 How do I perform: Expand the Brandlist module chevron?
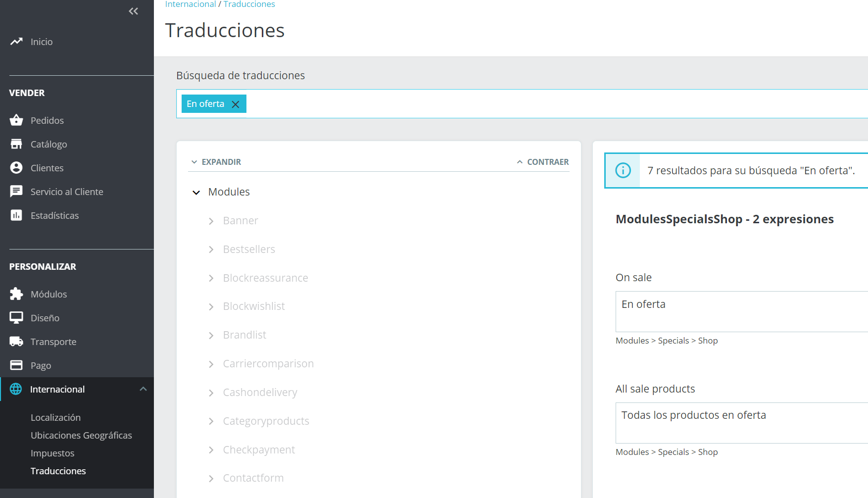pyautogui.click(x=211, y=335)
